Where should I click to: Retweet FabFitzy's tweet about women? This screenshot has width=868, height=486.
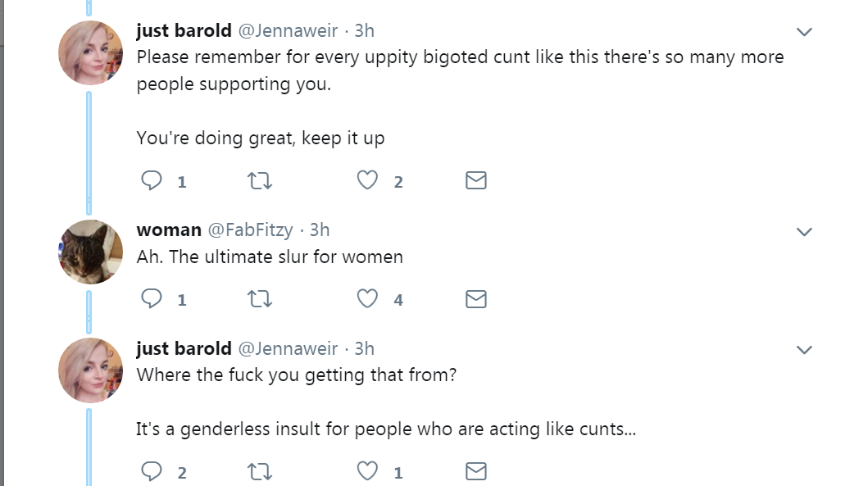(259, 299)
